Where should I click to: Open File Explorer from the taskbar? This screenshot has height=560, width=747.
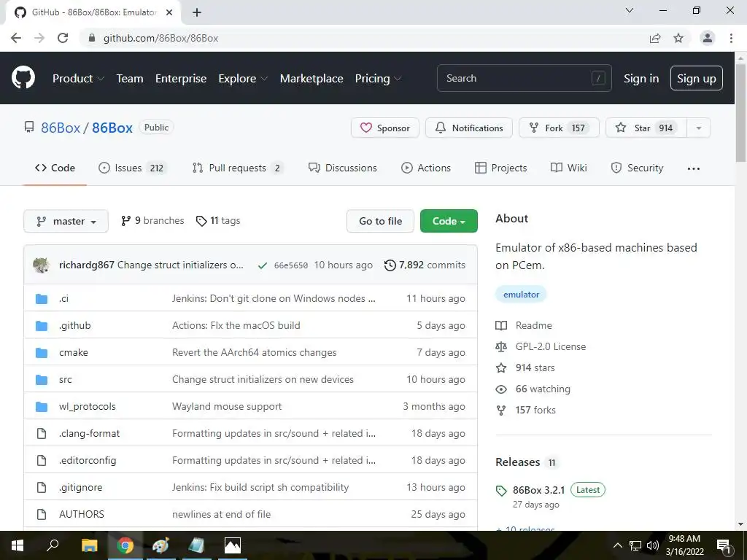[x=89, y=545]
